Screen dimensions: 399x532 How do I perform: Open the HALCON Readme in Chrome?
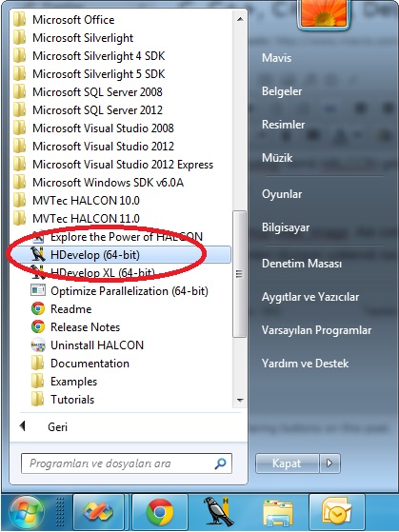coord(62,309)
